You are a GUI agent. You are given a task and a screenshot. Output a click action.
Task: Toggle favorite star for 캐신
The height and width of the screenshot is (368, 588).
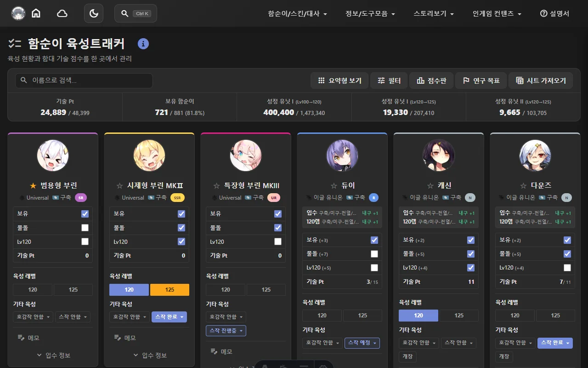coord(430,185)
